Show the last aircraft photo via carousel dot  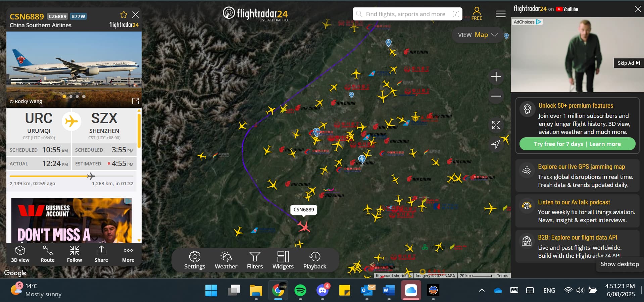pos(84,96)
